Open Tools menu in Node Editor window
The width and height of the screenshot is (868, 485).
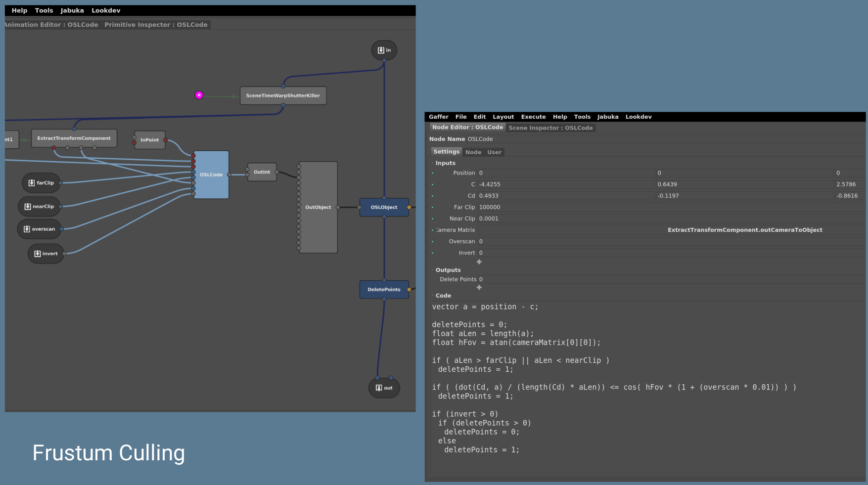point(582,117)
